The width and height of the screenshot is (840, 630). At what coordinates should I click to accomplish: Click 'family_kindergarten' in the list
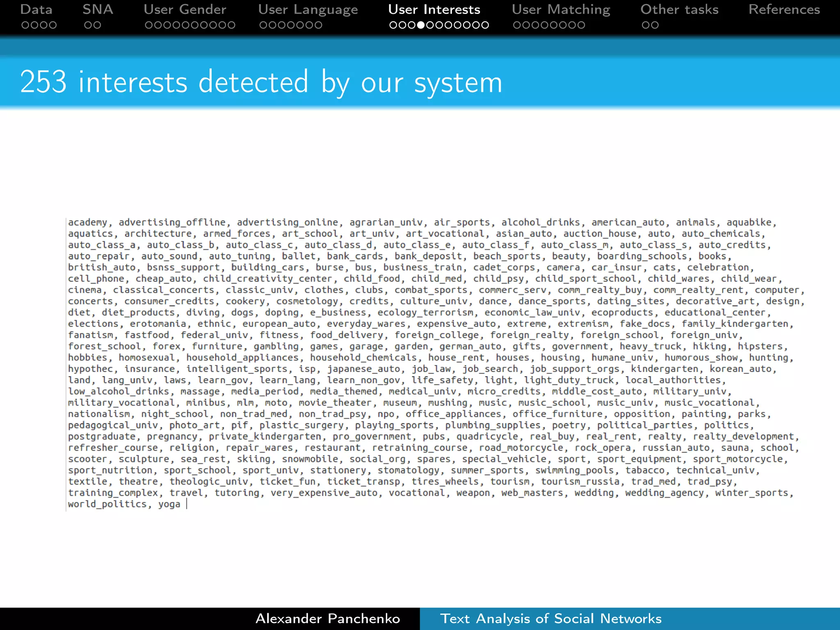click(x=735, y=324)
